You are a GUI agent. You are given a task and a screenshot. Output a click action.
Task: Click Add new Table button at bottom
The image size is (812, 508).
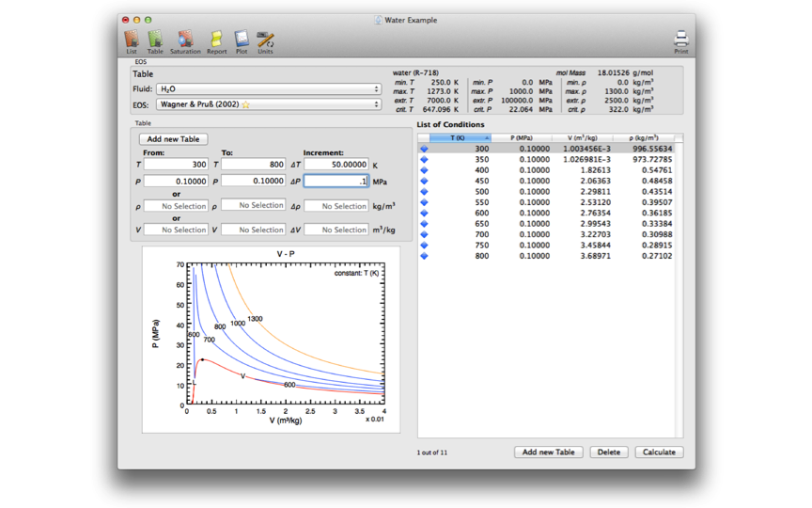click(549, 452)
